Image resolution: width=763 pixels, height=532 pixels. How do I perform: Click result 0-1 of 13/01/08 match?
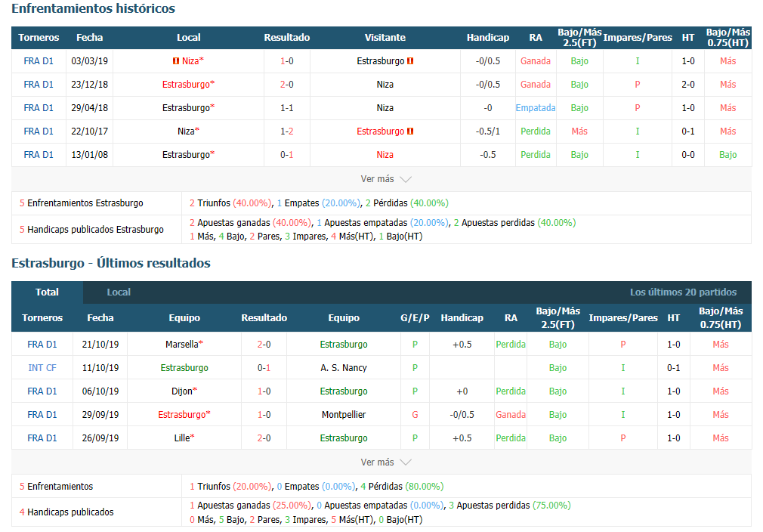click(286, 154)
